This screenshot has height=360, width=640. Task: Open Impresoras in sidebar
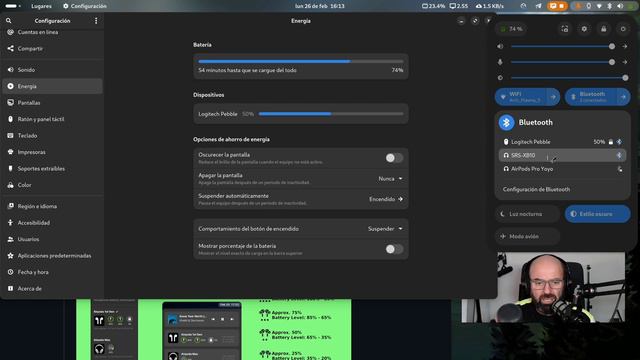tap(52, 152)
